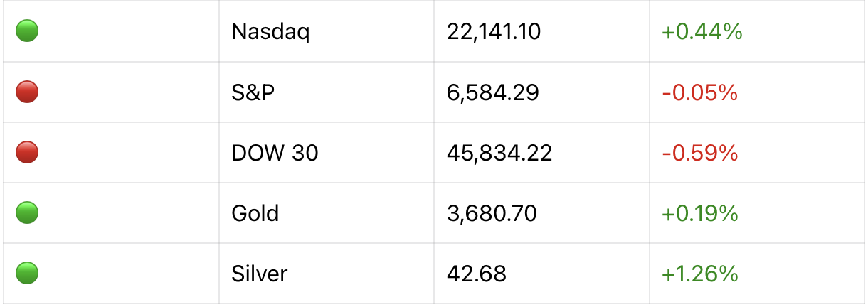Select the Silver name cell
Image resolution: width=868 pixels, height=307 pixels.
point(259,274)
